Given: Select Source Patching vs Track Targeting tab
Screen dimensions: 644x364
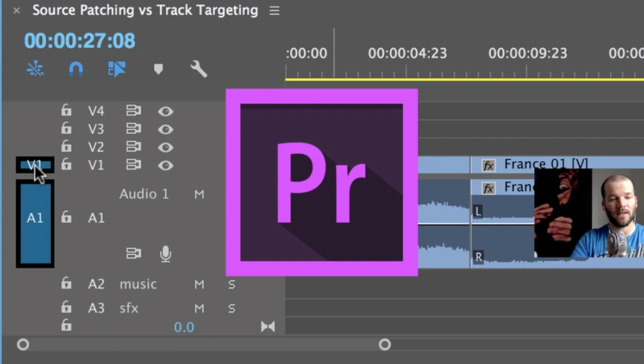Looking at the screenshot, I should pyautogui.click(x=145, y=10).
